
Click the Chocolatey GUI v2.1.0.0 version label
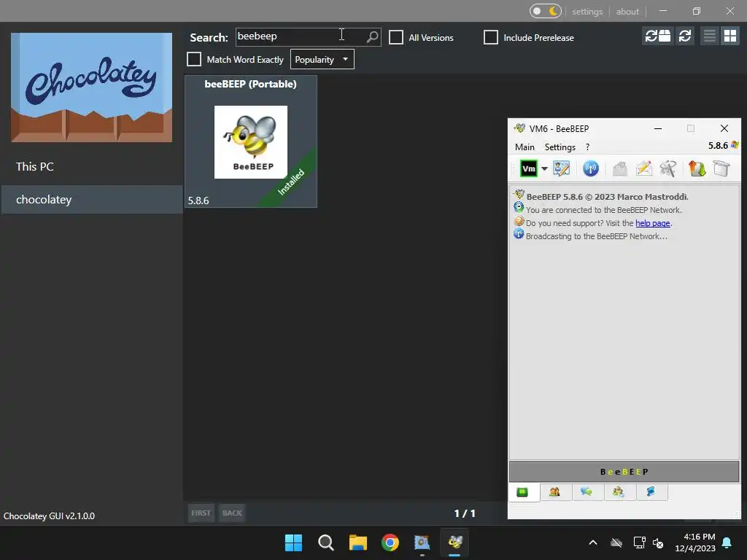49,516
